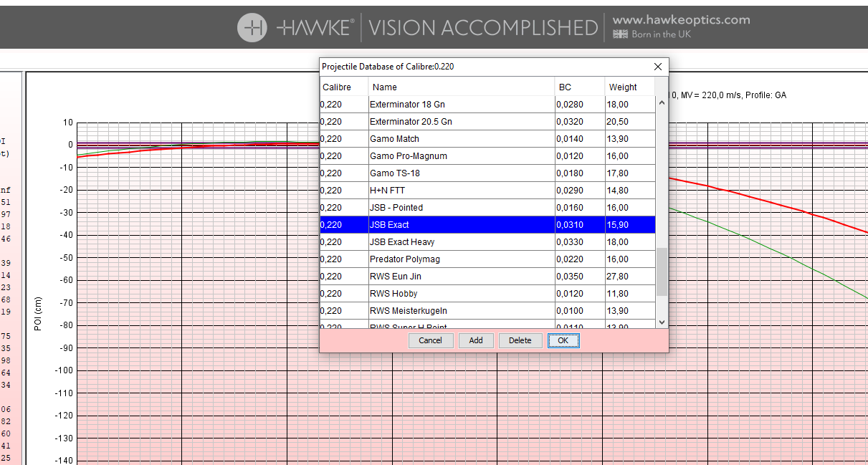
Task: Click the Calibre column header
Action: [343, 87]
